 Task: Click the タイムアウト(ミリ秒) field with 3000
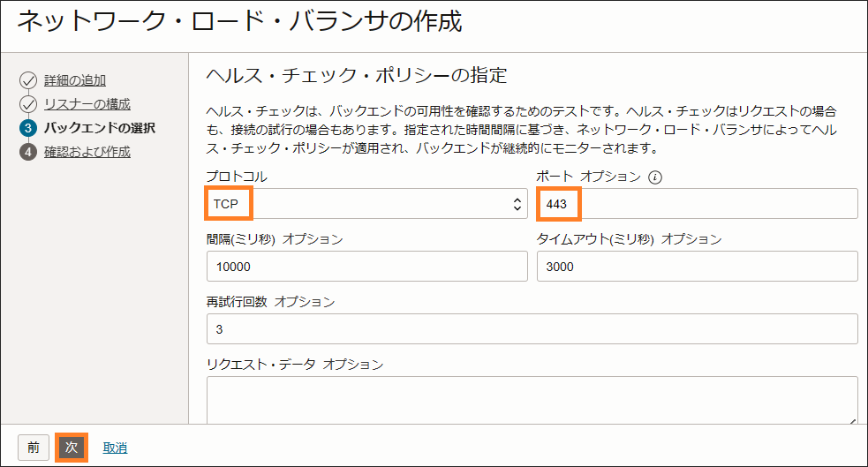(x=697, y=266)
